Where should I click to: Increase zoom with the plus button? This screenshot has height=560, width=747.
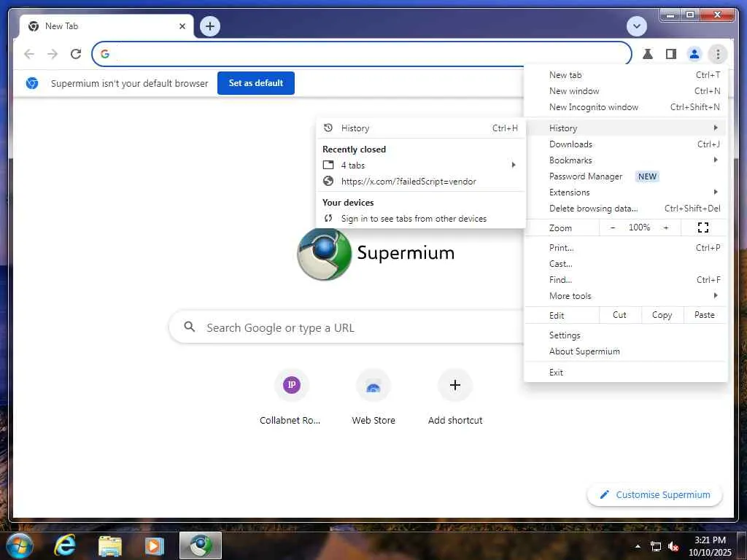[x=666, y=227]
